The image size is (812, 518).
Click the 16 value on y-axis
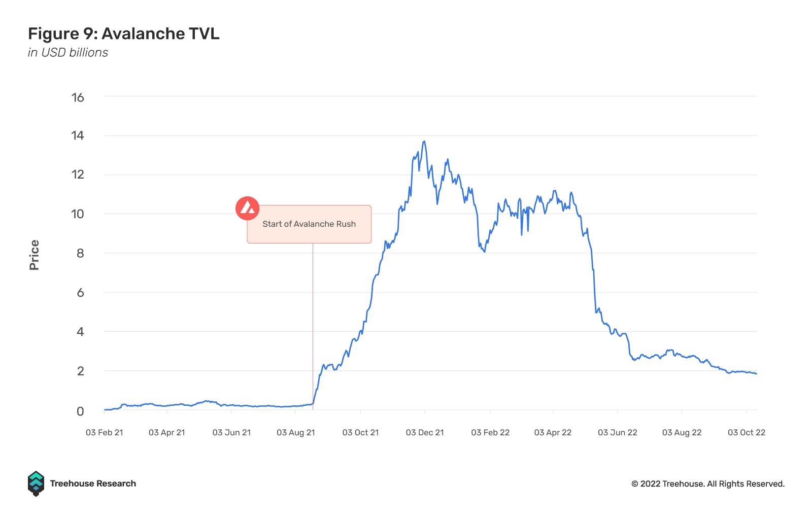78,97
